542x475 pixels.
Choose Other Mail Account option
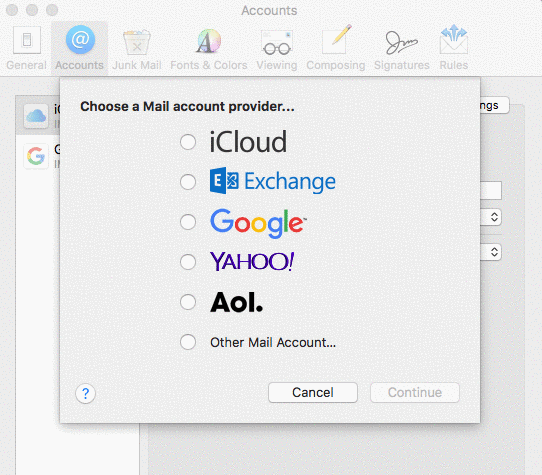(188, 342)
